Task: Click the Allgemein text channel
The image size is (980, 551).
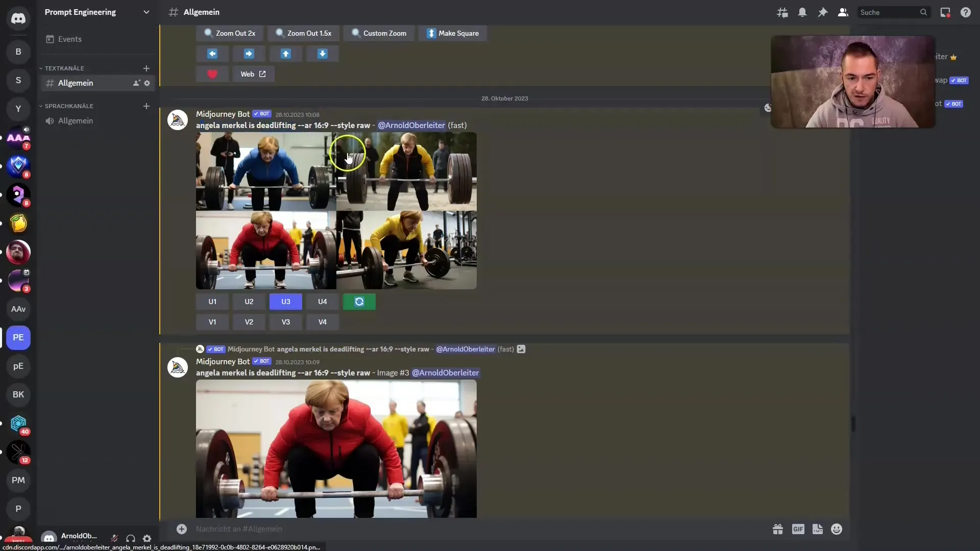Action: pyautogui.click(x=76, y=83)
